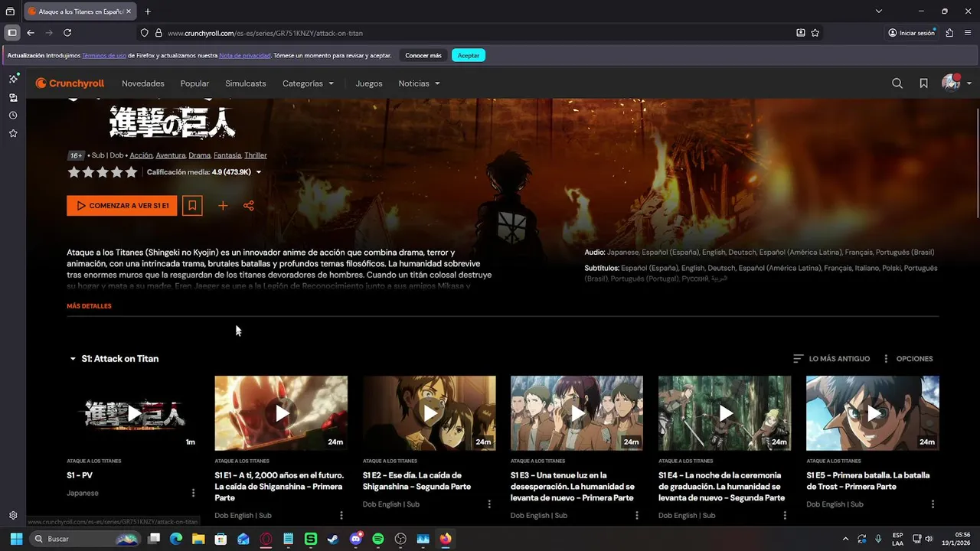Open the Popular nav item
The width and height of the screenshot is (980, 551).
click(x=194, y=83)
